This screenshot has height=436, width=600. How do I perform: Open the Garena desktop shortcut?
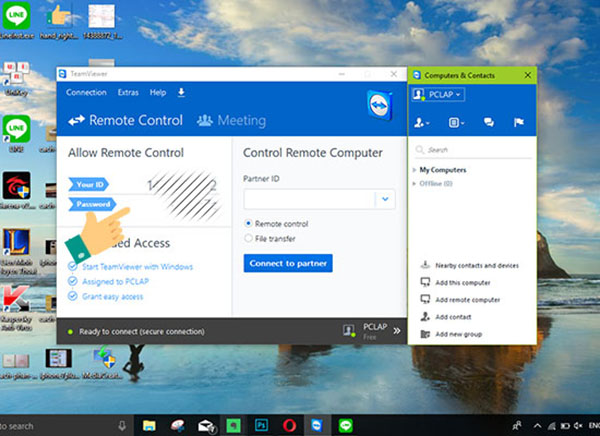tap(16, 186)
